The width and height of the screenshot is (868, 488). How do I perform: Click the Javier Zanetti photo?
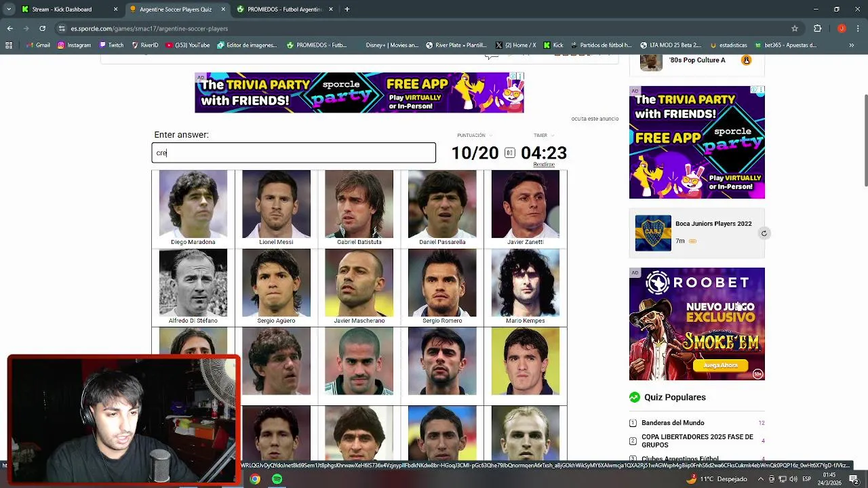[526, 204]
